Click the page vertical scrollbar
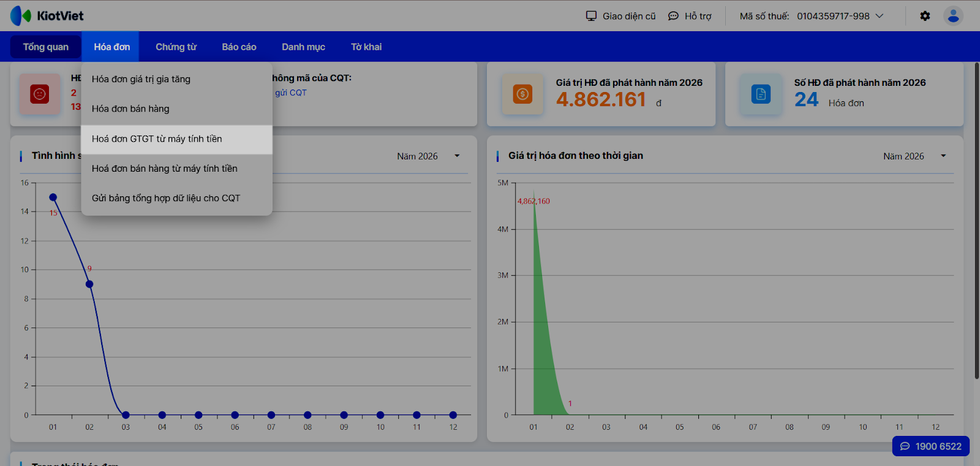This screenshot has height=466, width=980. (x=976, y=221)
